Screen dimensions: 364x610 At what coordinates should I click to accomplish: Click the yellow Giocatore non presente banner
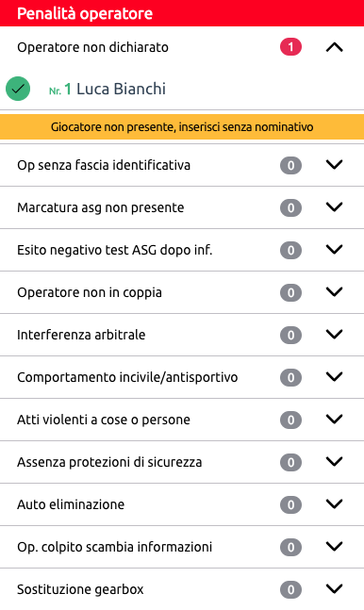point(182,127)
